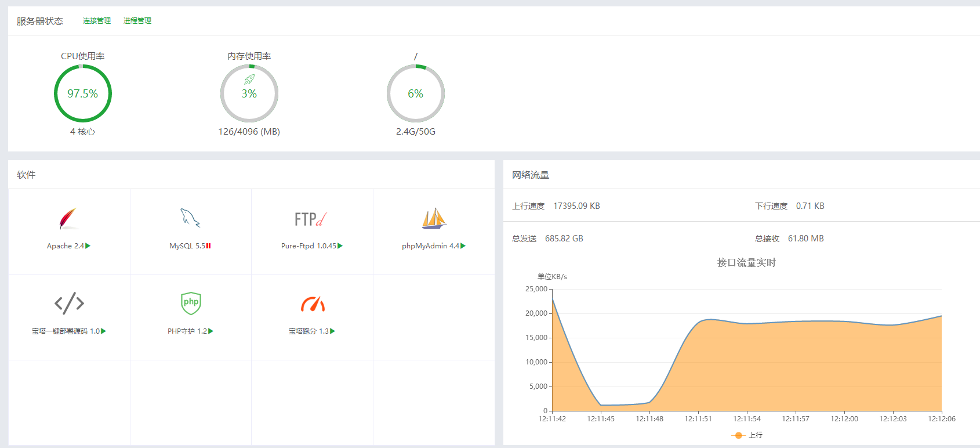Image resolution: width=980 pixels, height=448 pixels.
Task: Click the 4 核心 text
Action: 83,132
